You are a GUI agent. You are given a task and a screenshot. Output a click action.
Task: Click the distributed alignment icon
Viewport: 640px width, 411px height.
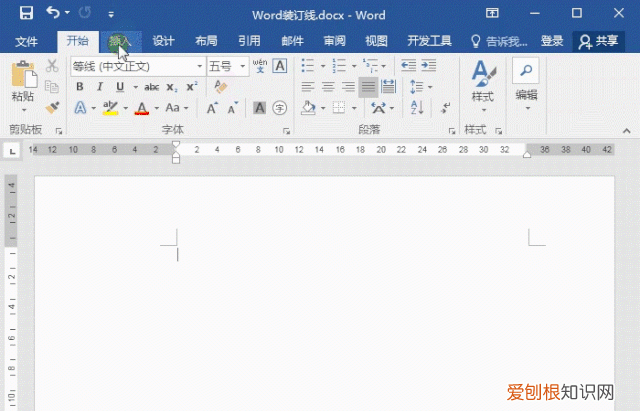[x=388, y=87]
